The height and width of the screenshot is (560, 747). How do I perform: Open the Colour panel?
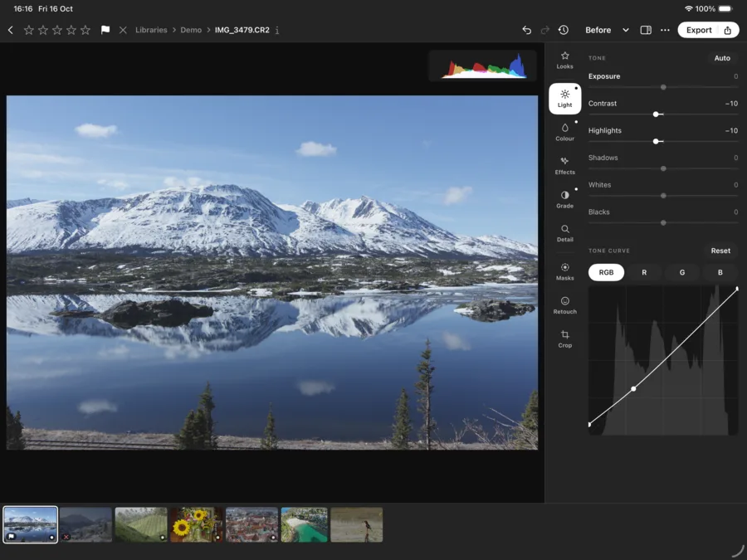click(x=564, y=133)
